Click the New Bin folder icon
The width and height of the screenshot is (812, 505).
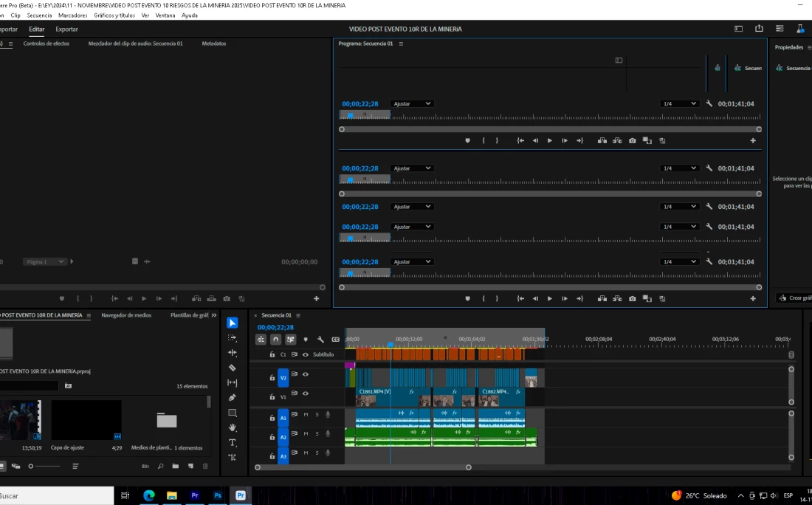pyautogui.click(x=176, y=467)
